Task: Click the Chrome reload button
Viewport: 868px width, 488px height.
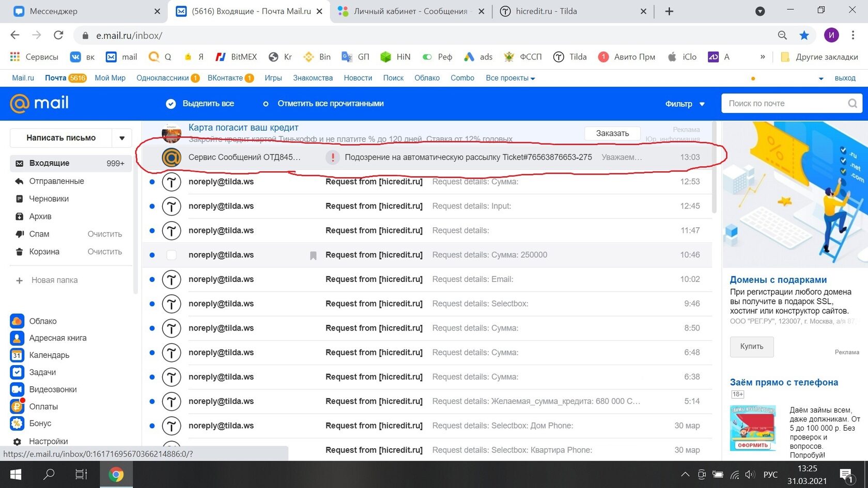Action: click(x=58, y=35)
